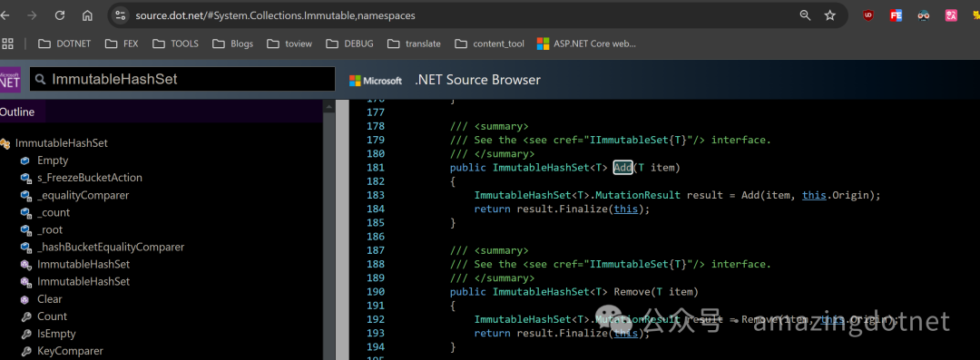The width and height of the screenshot is (980, 360).
Task: Open the browser apps grid icon
Action: coord(7,44)
